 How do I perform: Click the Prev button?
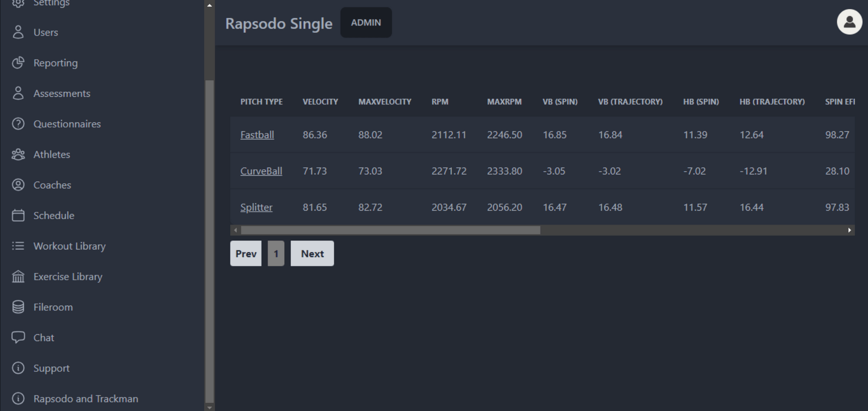click(246, 253)
